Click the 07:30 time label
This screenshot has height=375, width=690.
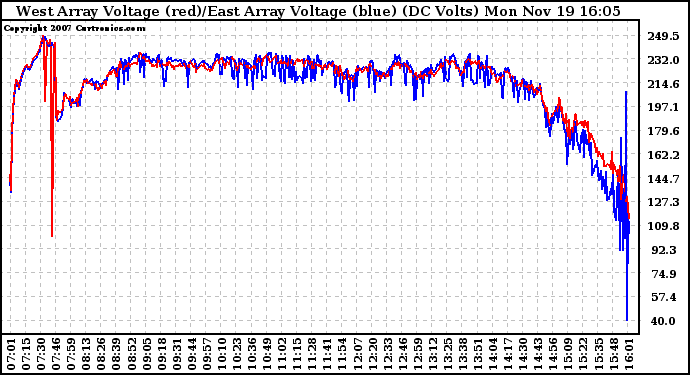41,354
